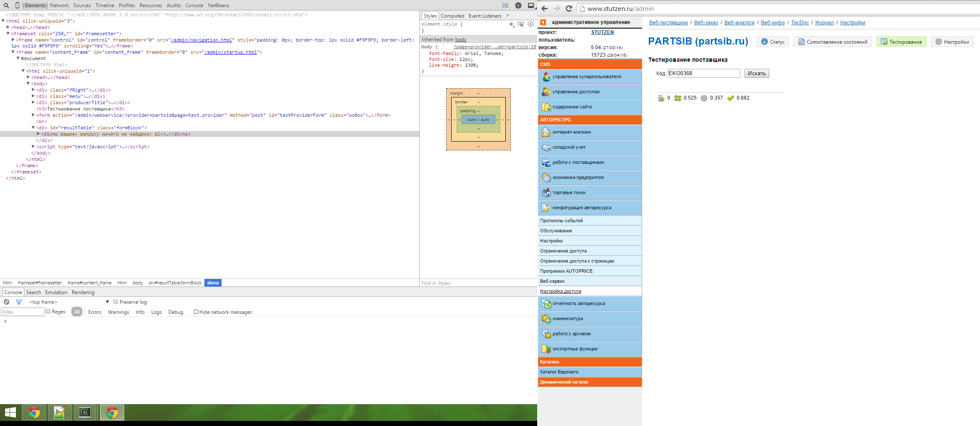
Task: Click the DevTools dock side icon
Action: [531, 5]
